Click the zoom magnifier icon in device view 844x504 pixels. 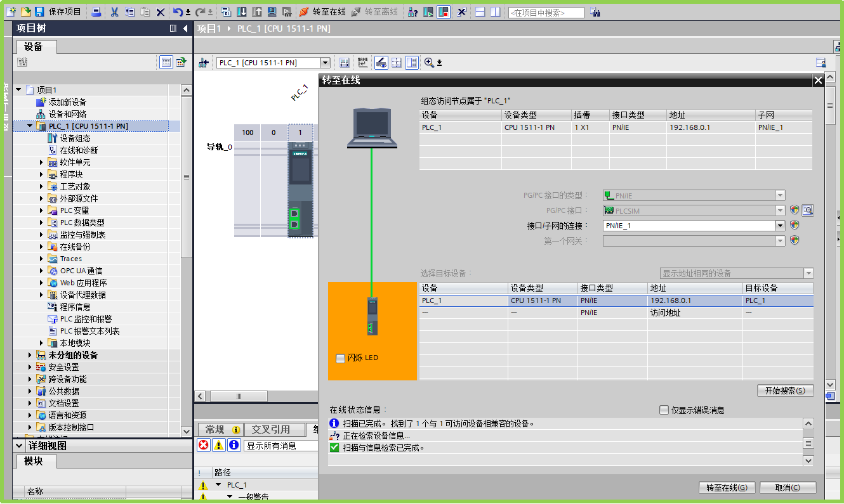pos(430,62)
